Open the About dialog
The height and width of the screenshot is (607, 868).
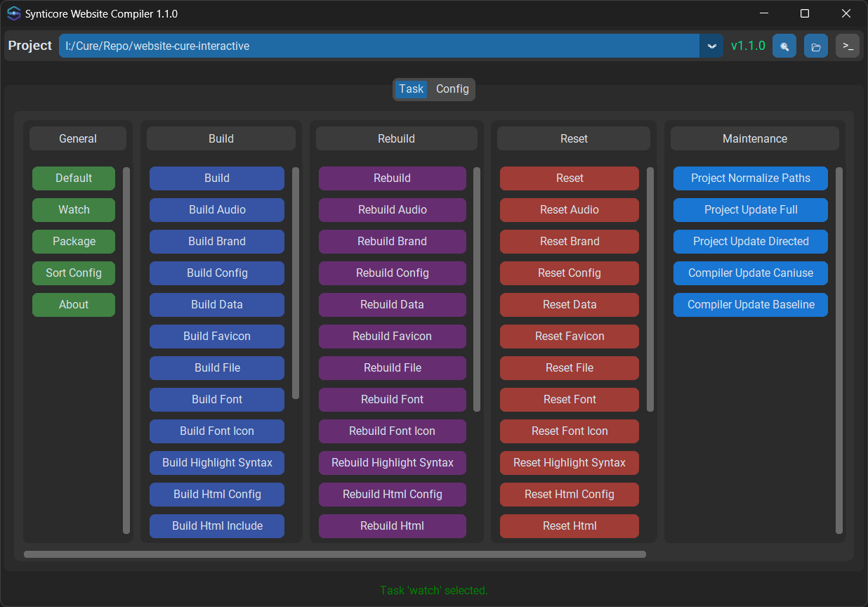click(x=74, y=305)
